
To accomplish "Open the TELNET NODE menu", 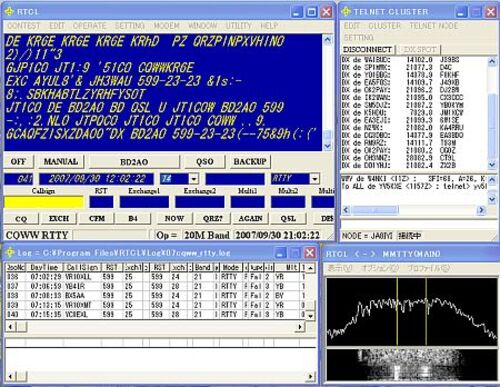I will pos(433,26).
